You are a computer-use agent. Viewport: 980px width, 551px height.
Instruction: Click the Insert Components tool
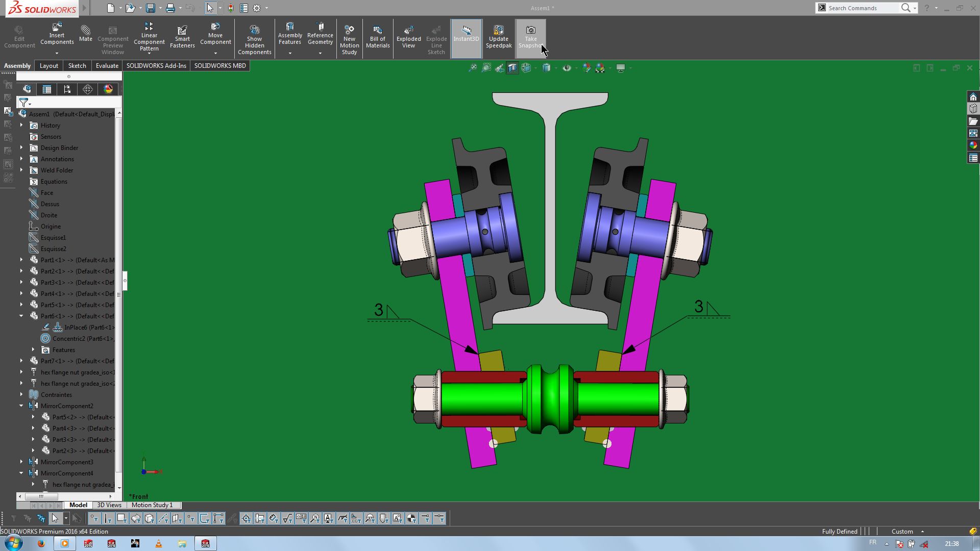coord(57,34)
